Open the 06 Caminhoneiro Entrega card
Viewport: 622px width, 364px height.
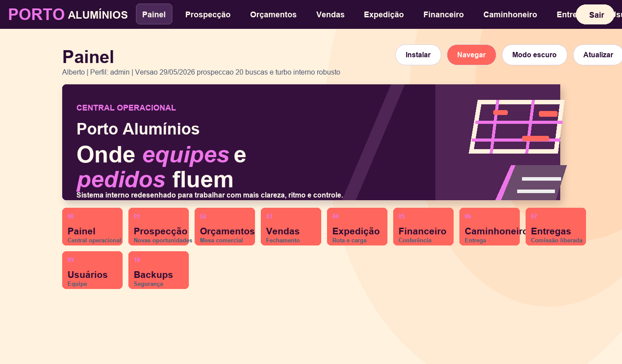(490, 226)
